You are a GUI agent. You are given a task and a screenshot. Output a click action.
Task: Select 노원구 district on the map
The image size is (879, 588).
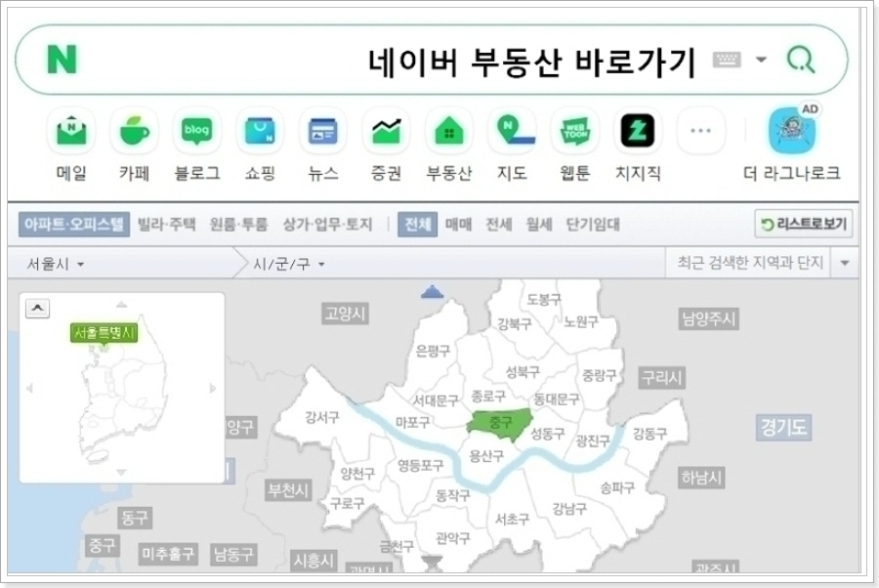point(581,321)
